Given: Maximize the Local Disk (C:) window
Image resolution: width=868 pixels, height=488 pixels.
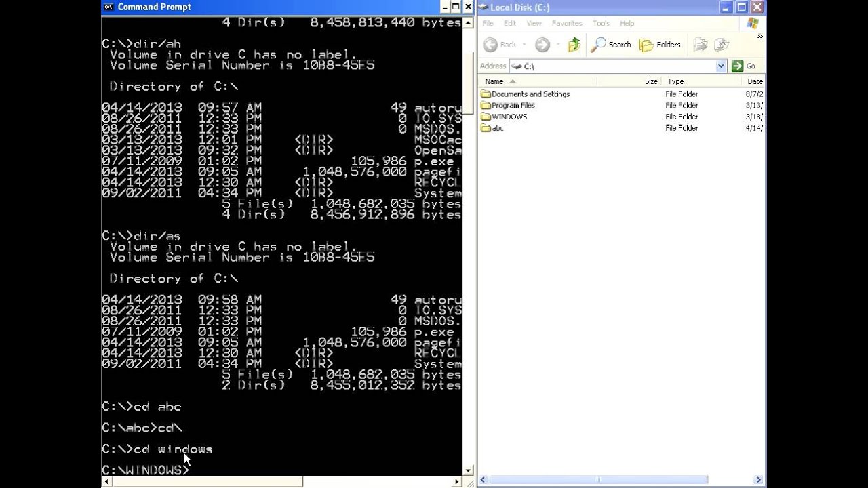Looking at the screenshot, I should coord(742,7).
